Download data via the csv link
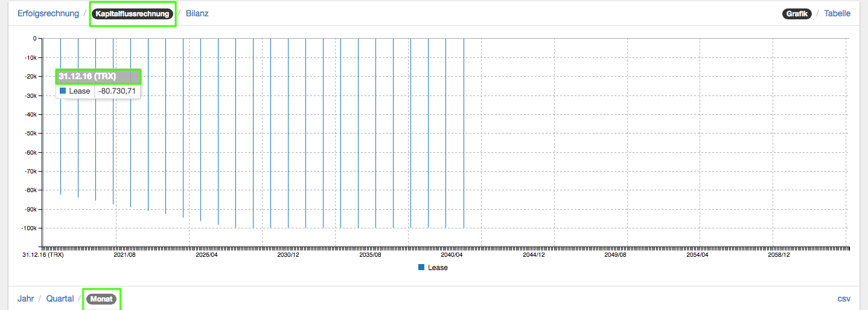This screenshot has width=868, height=310. [x=844, y=299]
